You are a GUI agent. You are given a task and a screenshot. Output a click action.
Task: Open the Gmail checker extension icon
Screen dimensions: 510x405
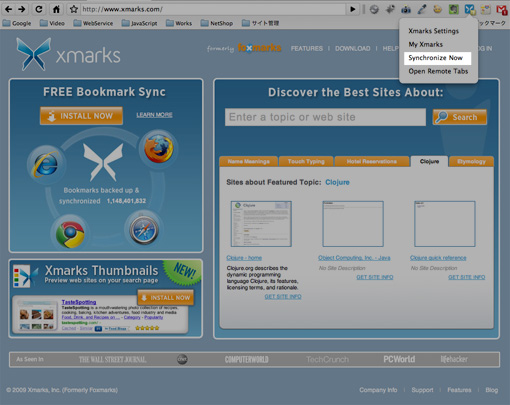tap(502, 9)
